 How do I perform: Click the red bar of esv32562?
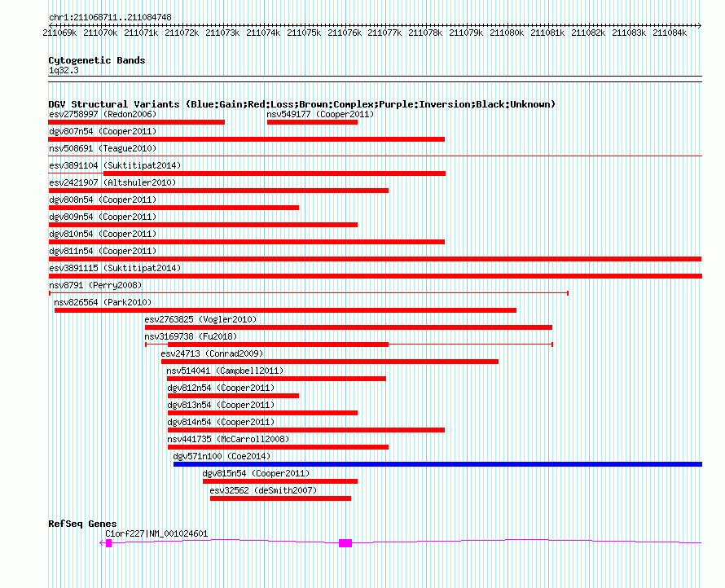click(x=281, y=498)
